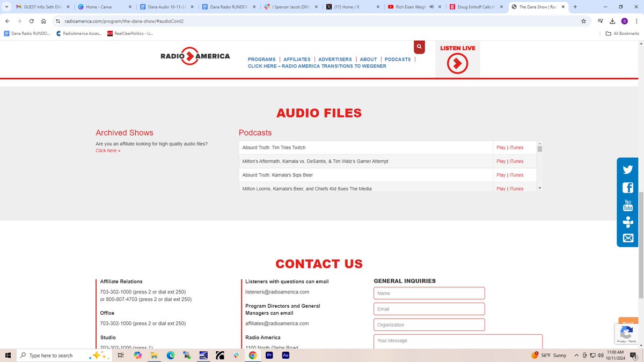Click podcast list scroll down arrow
Screen dimensions: 644x362
pyautogui.click(x=539, y=188)
